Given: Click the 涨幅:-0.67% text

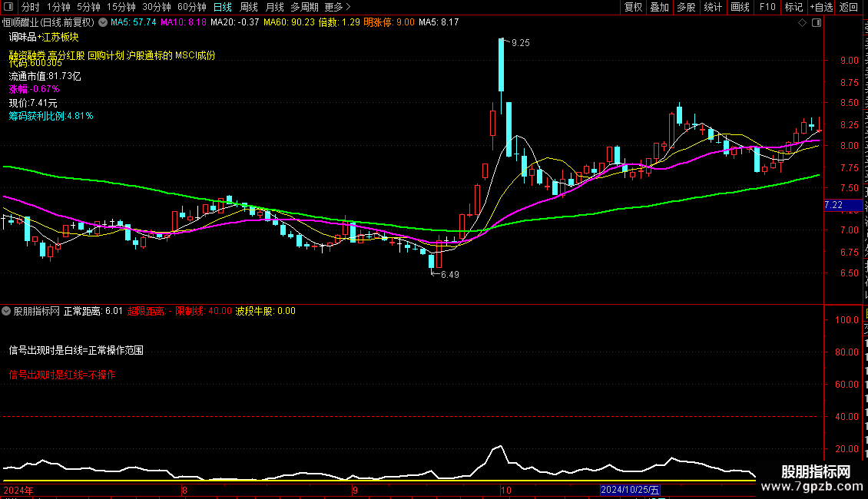Looking at the screenshot, I should click(35, 89).
